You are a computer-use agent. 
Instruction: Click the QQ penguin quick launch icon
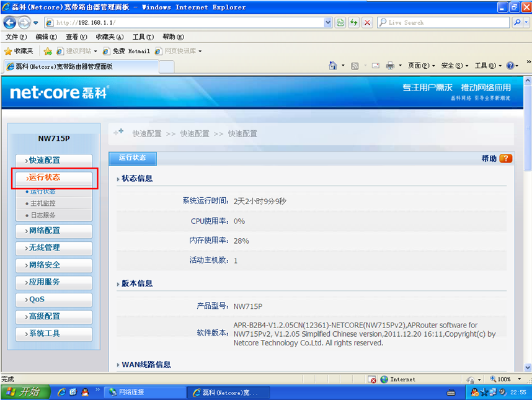pyautogui.click(x=85, y=392)
